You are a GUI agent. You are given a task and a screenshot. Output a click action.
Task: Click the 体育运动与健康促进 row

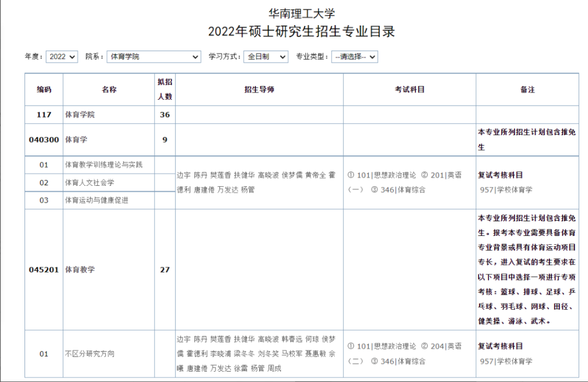pyautogui.click(x=97, y=201)
